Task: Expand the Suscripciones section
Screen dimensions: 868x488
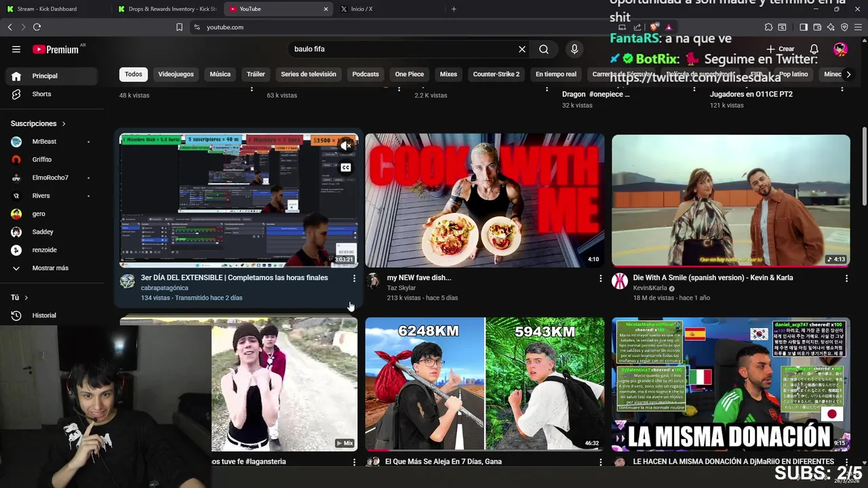Action: pos(38,123)
